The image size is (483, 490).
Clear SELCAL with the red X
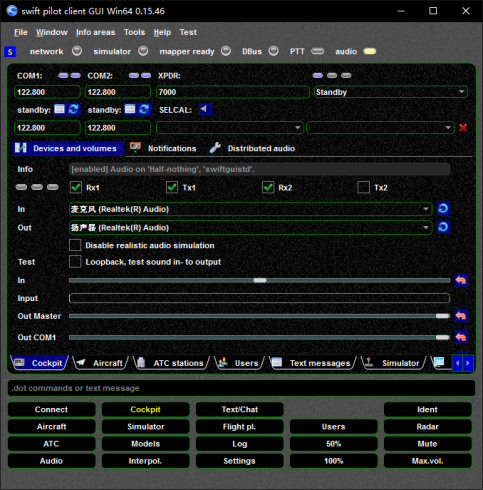click(463, 128)
